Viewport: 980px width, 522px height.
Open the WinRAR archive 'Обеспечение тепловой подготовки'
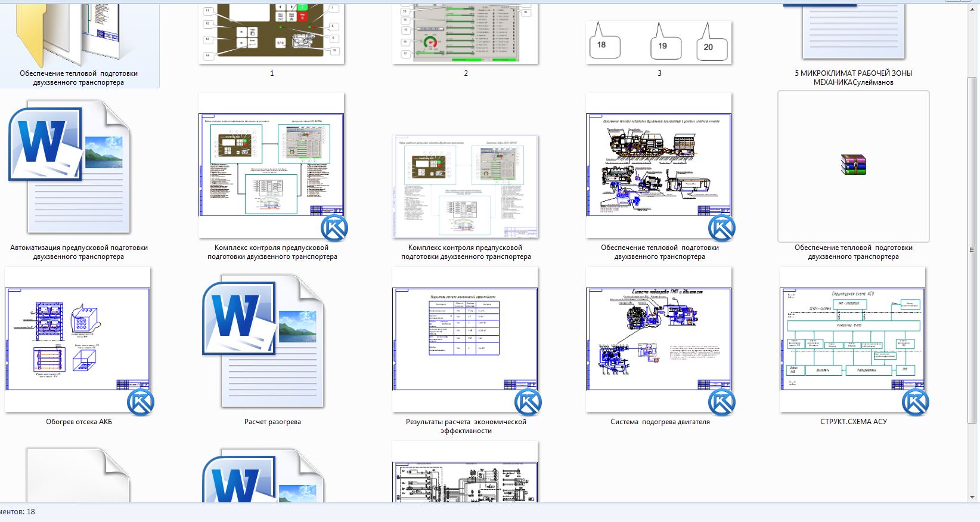(x=853, y=165)
